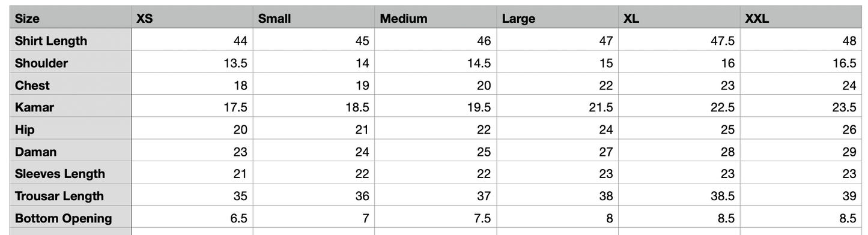Select the XL Shirt Length cell 47.5
This screenshot has width=868, height=235.
coord(679,40)
